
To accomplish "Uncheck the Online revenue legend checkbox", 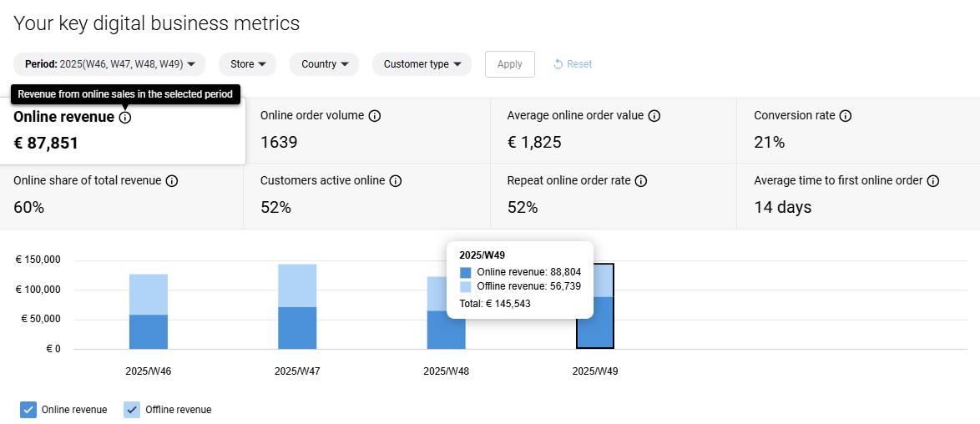I will (28, 410).
